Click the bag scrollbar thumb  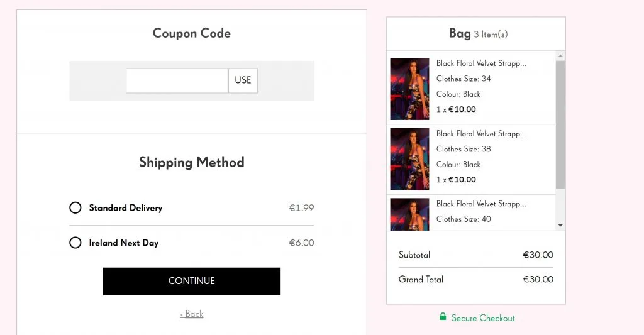click(x=560, y=124)
